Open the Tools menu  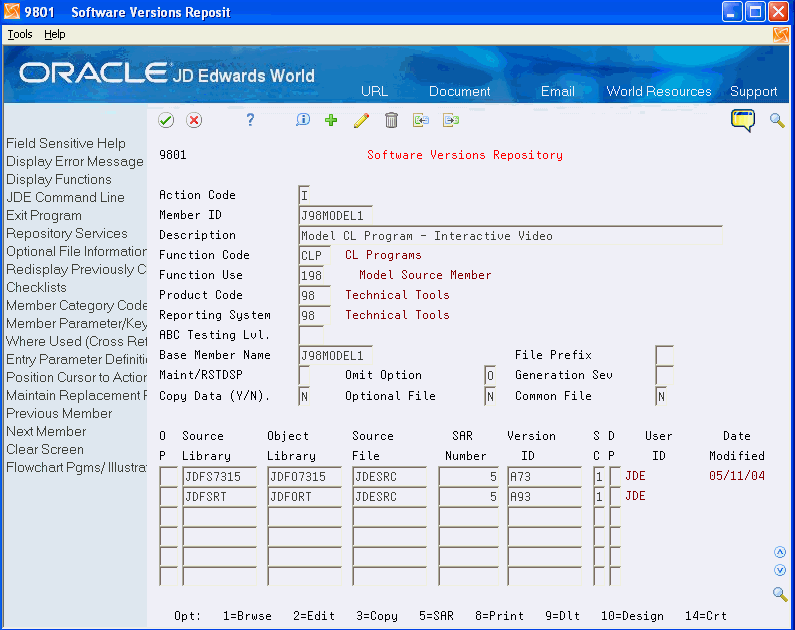click(x=20, y=34)
